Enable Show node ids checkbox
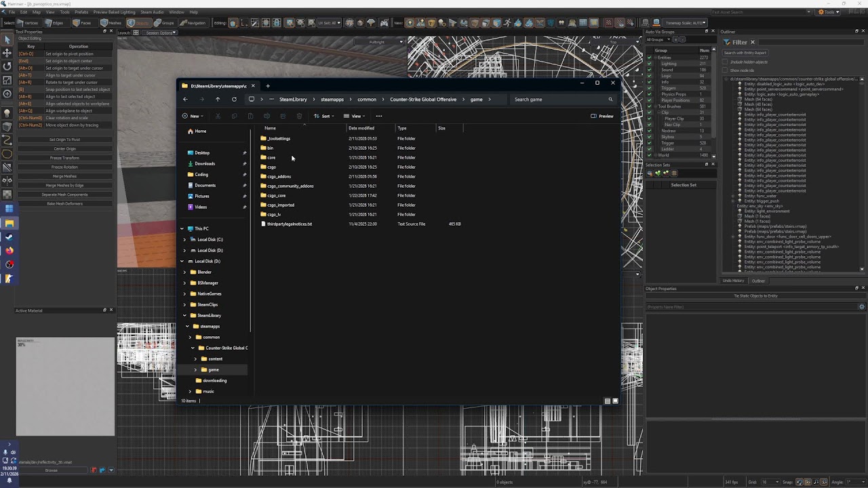 [725, 70]
